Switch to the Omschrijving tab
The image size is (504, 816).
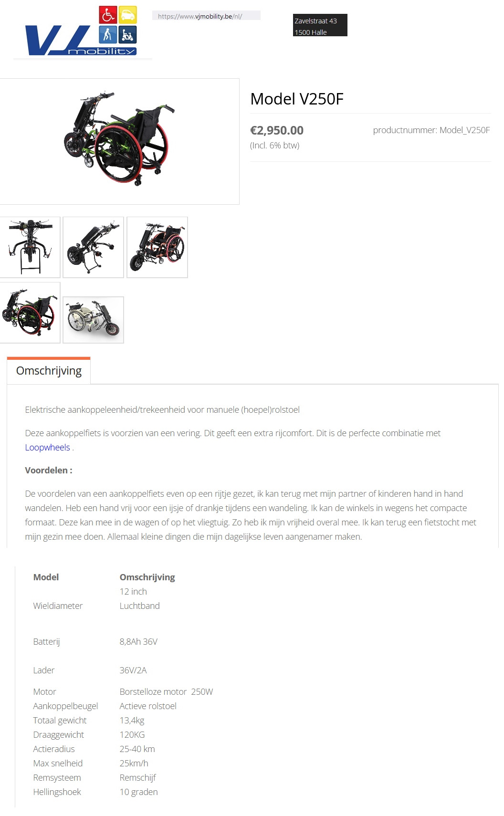49,371
